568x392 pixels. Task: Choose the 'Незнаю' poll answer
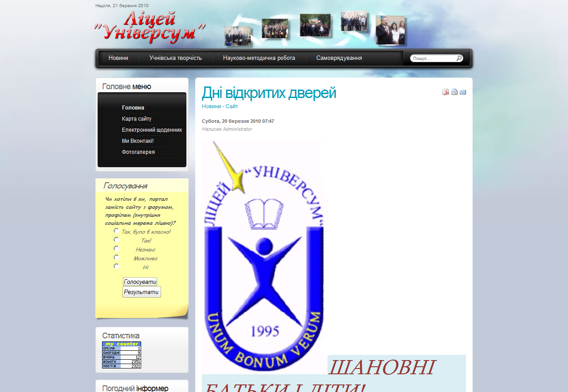coord(116,248)
